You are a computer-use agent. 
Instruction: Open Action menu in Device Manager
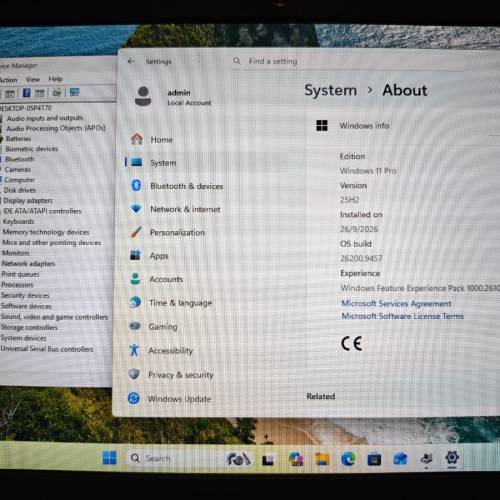tap(8, 80)
